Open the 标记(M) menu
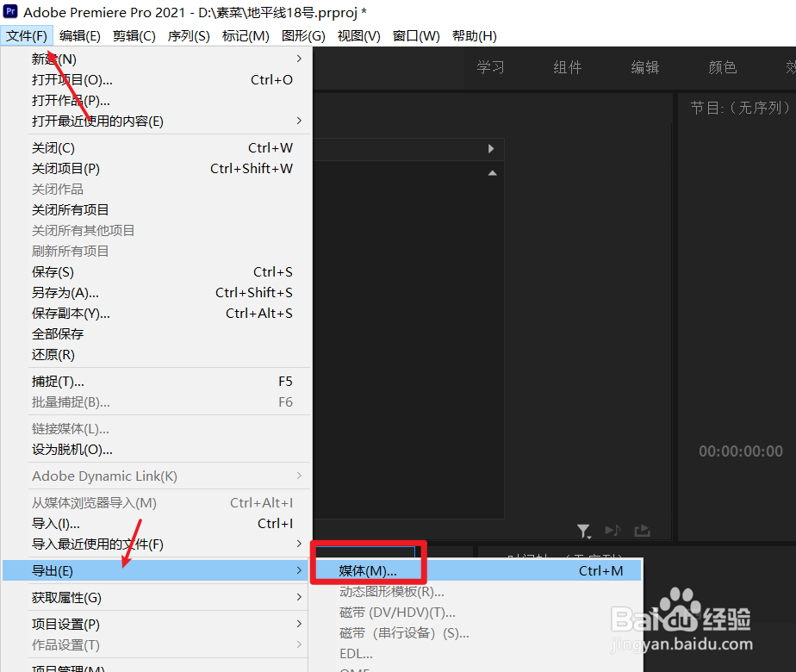The width and height of the screenshot is (796, 672). 246,36
